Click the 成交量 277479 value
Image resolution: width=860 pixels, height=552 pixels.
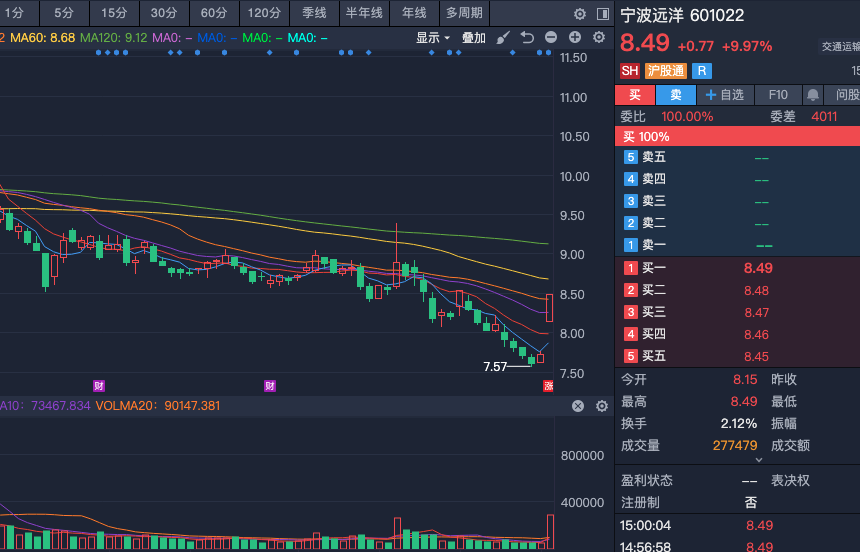[x=735, y=446]
